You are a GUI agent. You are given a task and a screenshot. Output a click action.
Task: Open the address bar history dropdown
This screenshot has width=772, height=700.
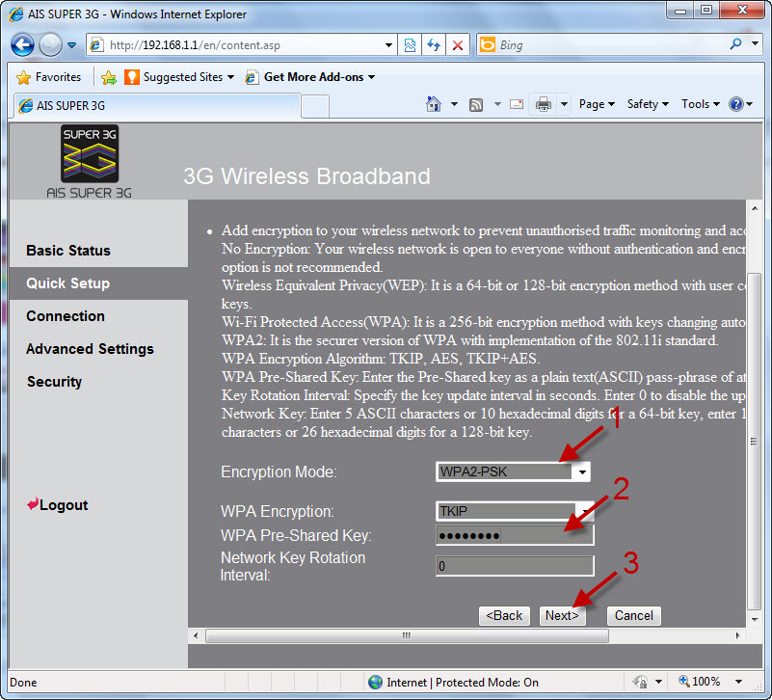coord(388,45)
